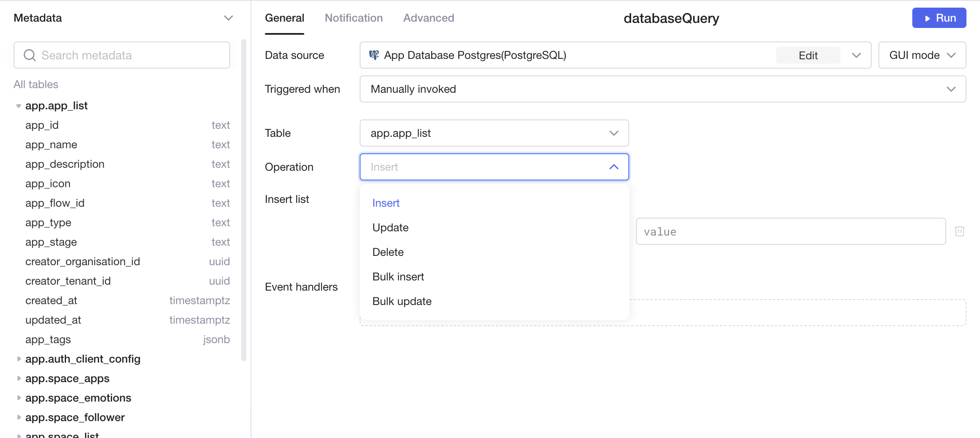This screenshot has height=438, width=980.
Task: Expand the app.space_emotions table
Action: pos(19,398)
